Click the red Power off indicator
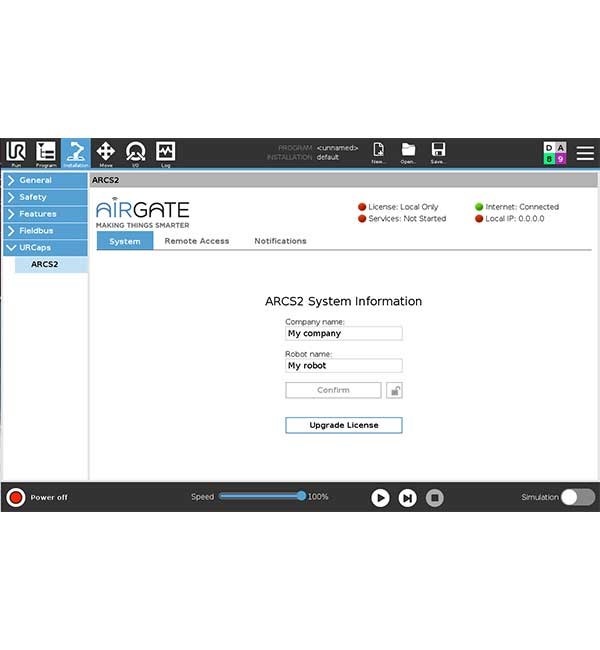Screen dimensions: 600x650 (16, 497)
